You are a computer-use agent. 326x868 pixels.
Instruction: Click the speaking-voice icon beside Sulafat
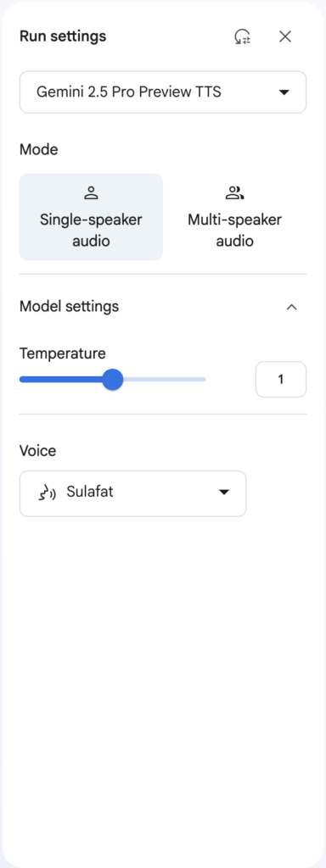(47, 492)
